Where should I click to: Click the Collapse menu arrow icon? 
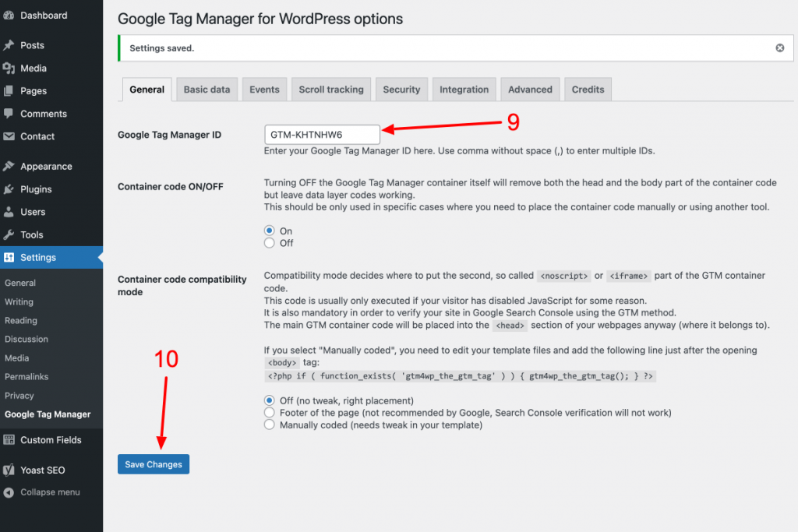(x=8, y=492)
